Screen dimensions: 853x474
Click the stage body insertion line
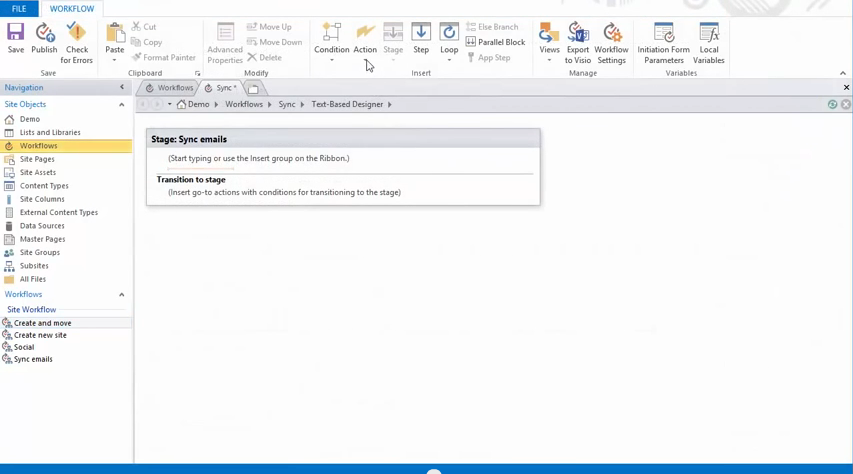point(201,169)
